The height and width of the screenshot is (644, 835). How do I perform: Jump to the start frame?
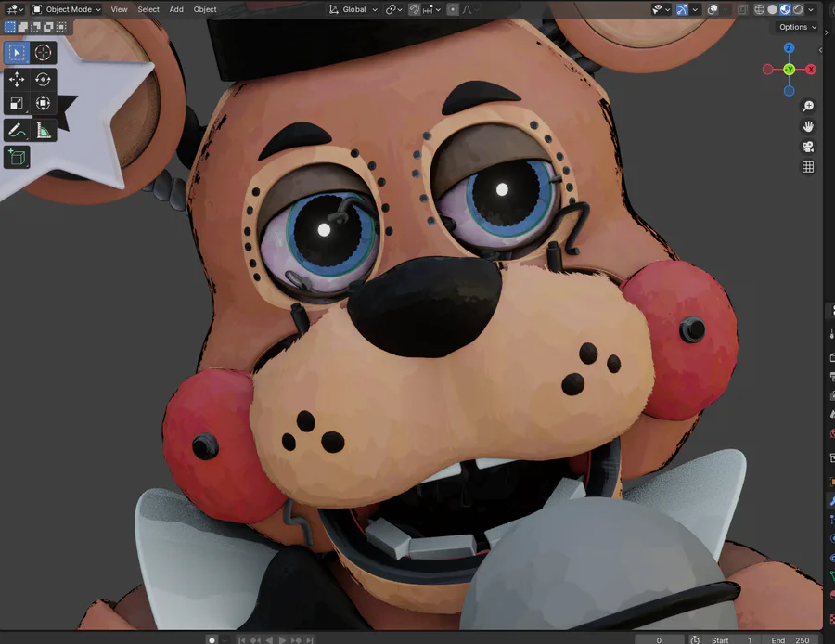pos(241,639)
